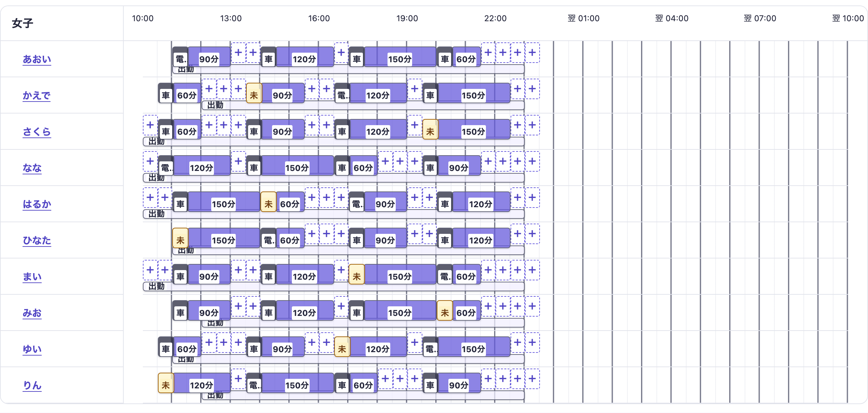Open あおい's profile link
The image size is (868, 413).
(x=37, y=59)
